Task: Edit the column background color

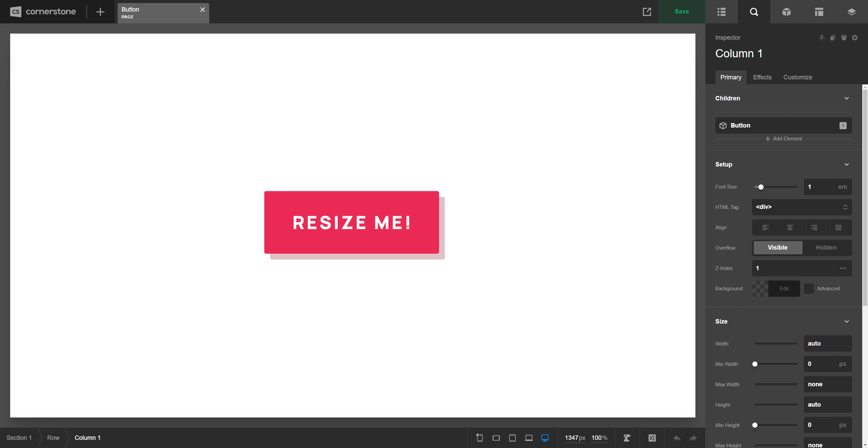Action: point(784,289)
